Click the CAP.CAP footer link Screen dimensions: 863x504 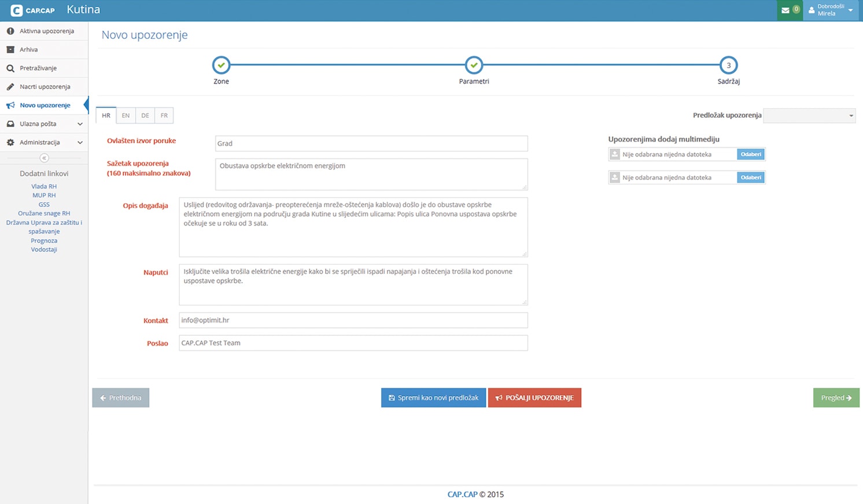462,495
